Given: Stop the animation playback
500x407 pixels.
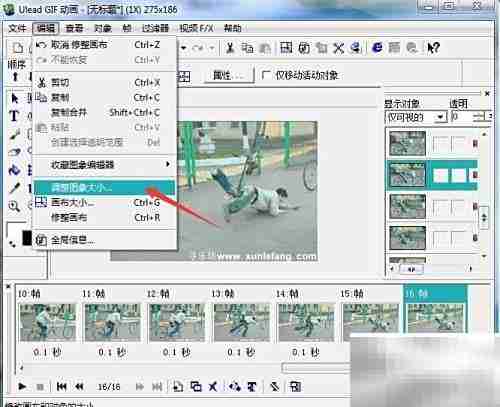Looking at the screenshot, I should point(40,387).
